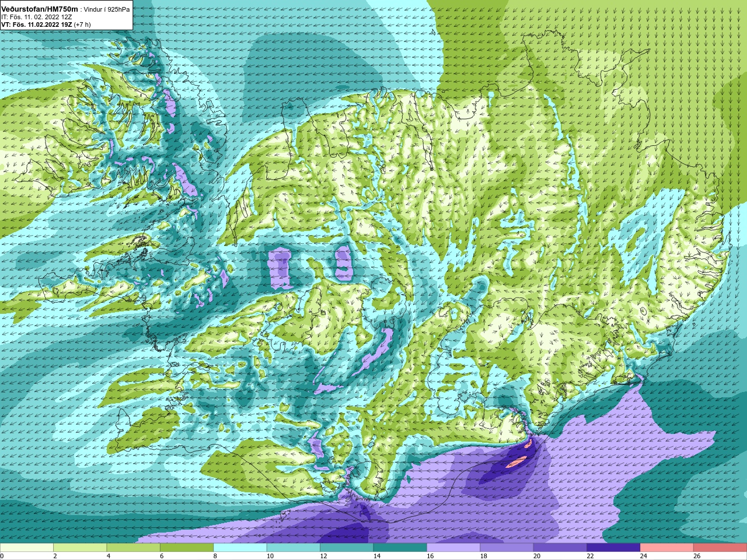Select the 14–16 dark teal legend swatch
Image resolution: width=747 pixels, height=560 pixels.
[x=400, y=548]
